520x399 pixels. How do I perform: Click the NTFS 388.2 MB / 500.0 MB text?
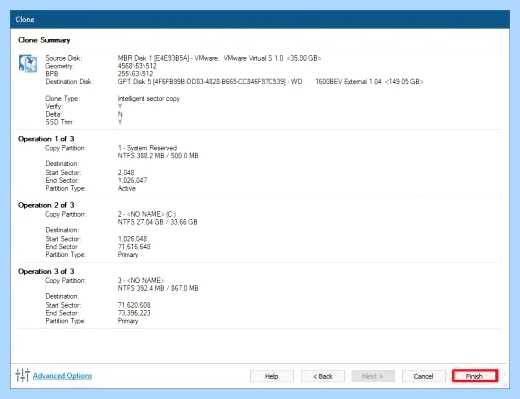coord(158,156)
